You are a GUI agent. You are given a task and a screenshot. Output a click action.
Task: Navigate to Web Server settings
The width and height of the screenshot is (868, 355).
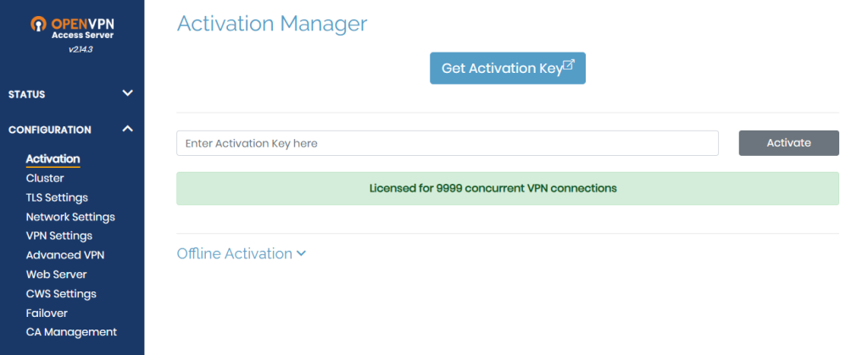56,275
